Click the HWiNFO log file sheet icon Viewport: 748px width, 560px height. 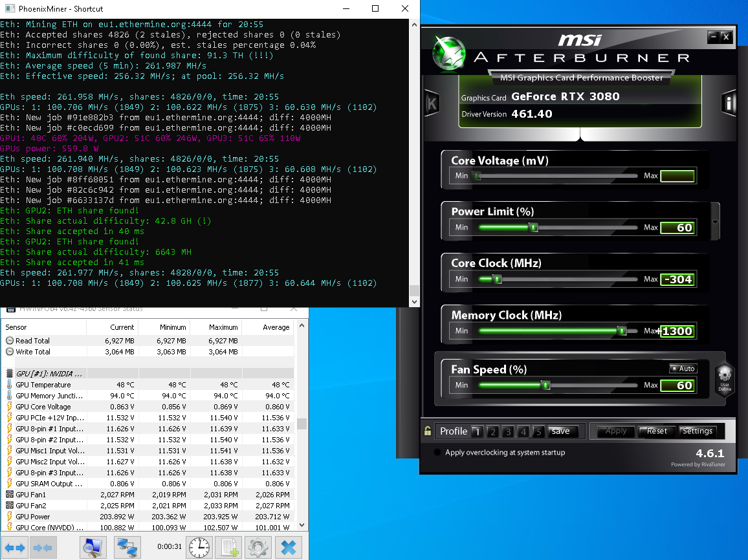[228, 548]
